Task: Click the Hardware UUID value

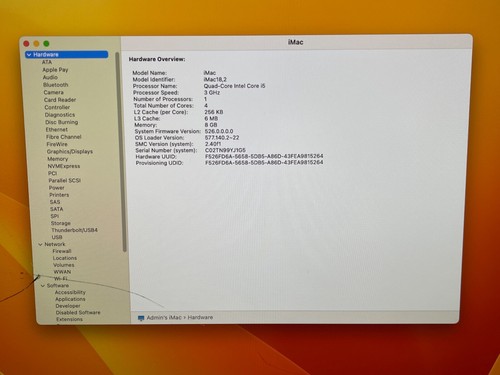Action: pos(264,156)
